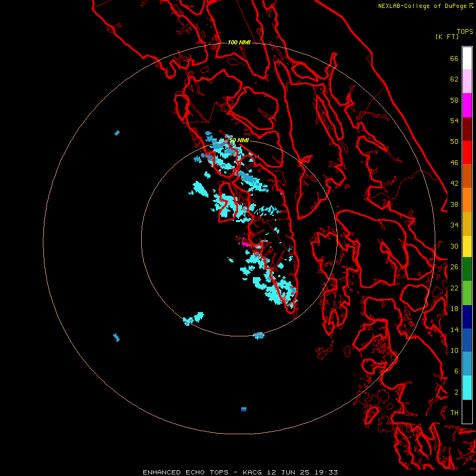Click the yellow 34 kft legend swatch
Image resolution: width=476 pixels, height=476 pixels.
tap(467, 246)
